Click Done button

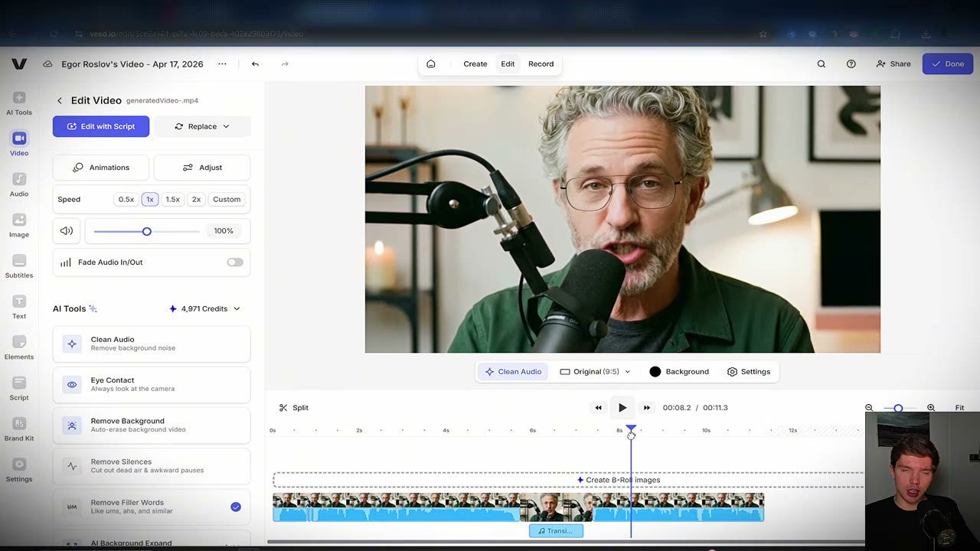947,64
